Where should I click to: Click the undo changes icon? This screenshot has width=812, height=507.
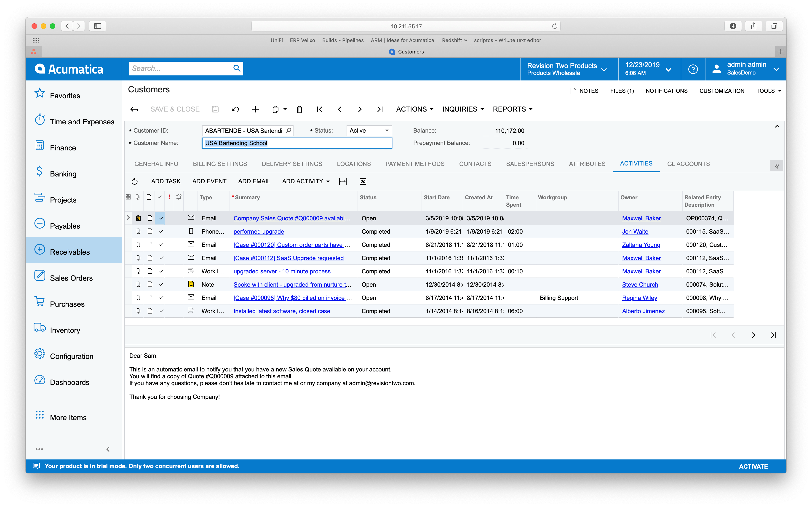pyautogui.click(x=235, y=109)
